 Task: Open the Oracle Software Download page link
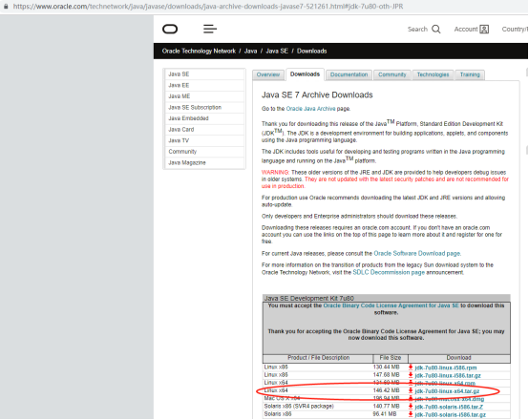point(417,253)
